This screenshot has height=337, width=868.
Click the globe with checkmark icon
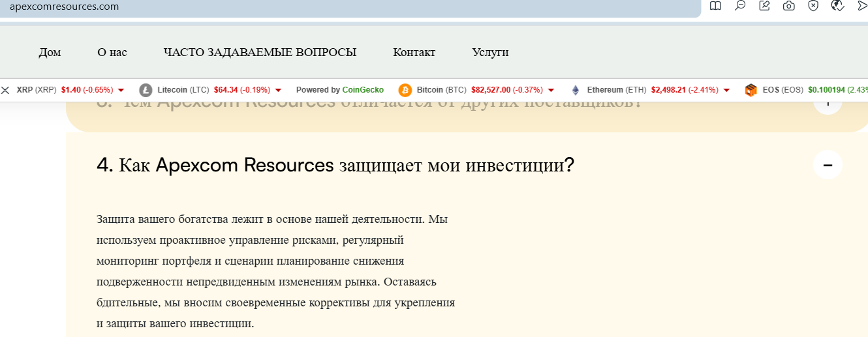pyautogui.click(x=839, y=6)
